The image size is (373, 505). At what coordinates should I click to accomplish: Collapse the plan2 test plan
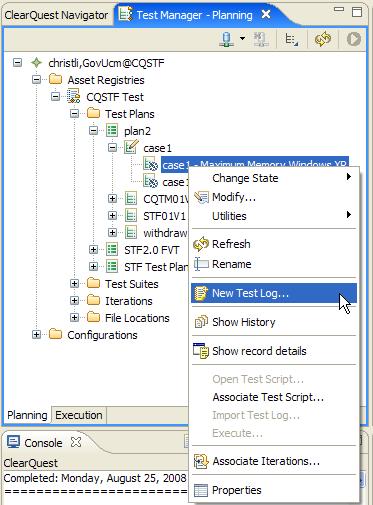coord(93,131)
